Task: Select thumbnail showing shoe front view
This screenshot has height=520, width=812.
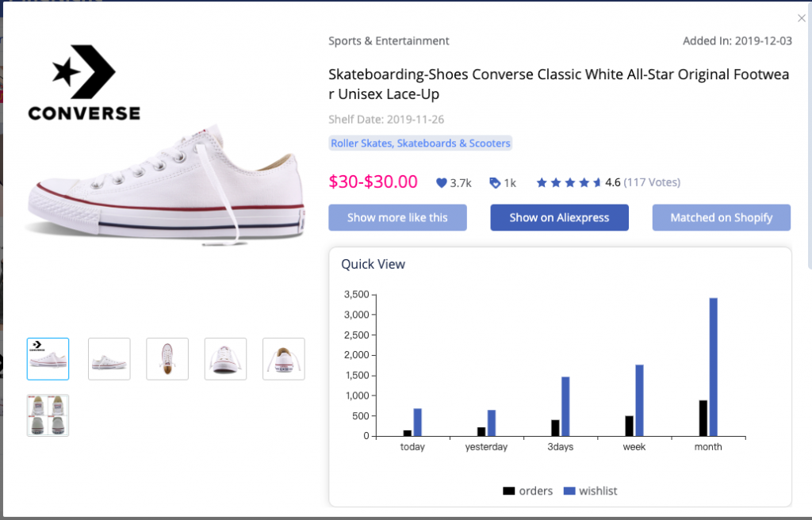Action: 226,359
